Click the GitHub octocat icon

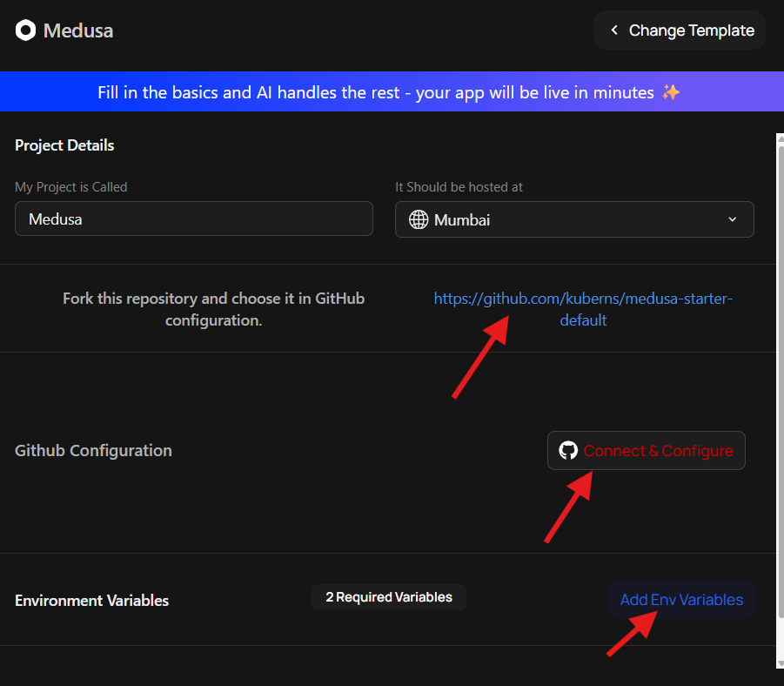tap(568, 450)
